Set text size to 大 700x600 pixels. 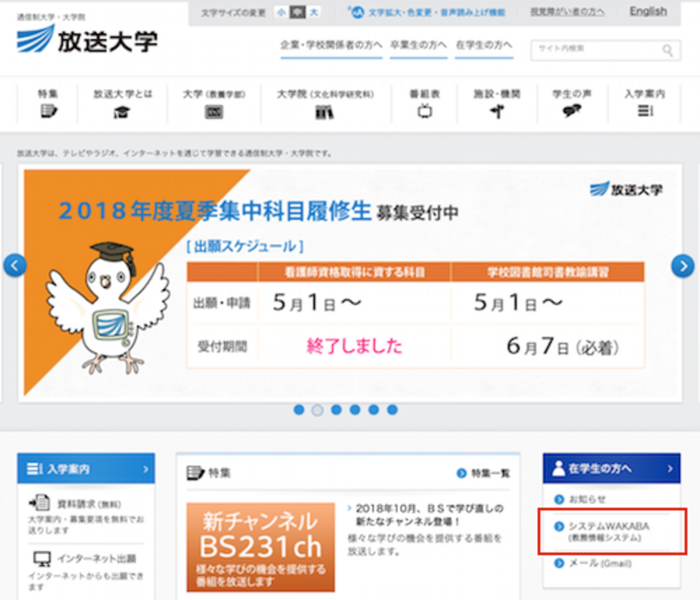pyautogui.click(x=313, y=12)
